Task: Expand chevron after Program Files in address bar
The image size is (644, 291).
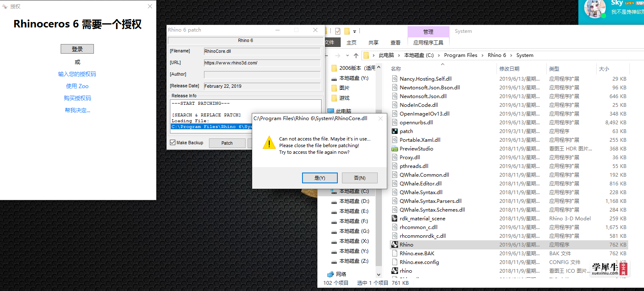Action: [483, 55]
